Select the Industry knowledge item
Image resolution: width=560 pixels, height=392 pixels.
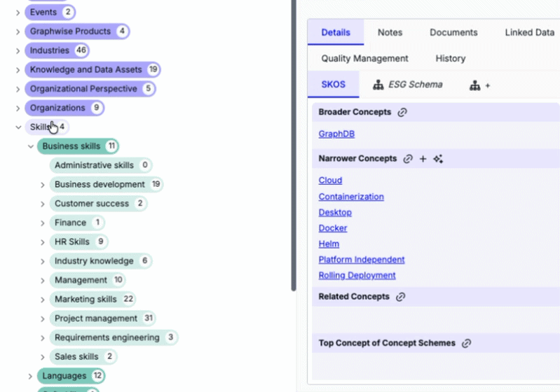coord(101,261)
